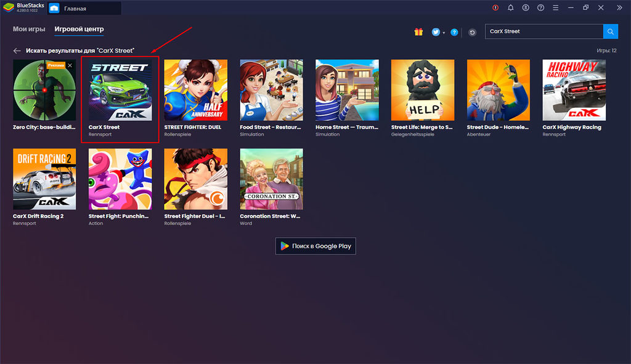Image resolution: width=631 pixels, height=364 pixels.
Task: Click the BlueStacks logo icon
Action: click(9, 7)
